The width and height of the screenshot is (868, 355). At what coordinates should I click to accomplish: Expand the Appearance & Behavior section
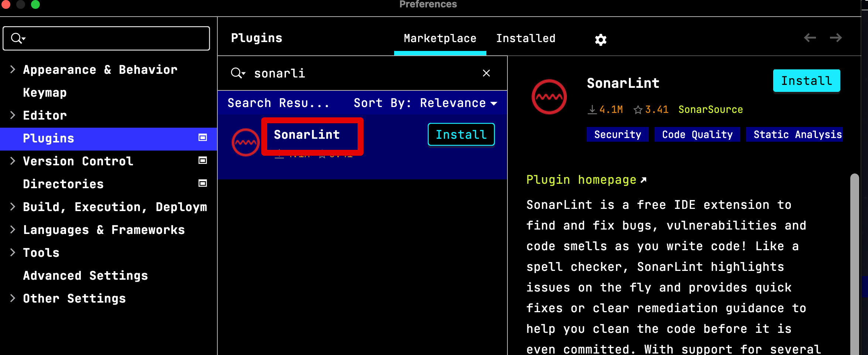tap(13, 69)
